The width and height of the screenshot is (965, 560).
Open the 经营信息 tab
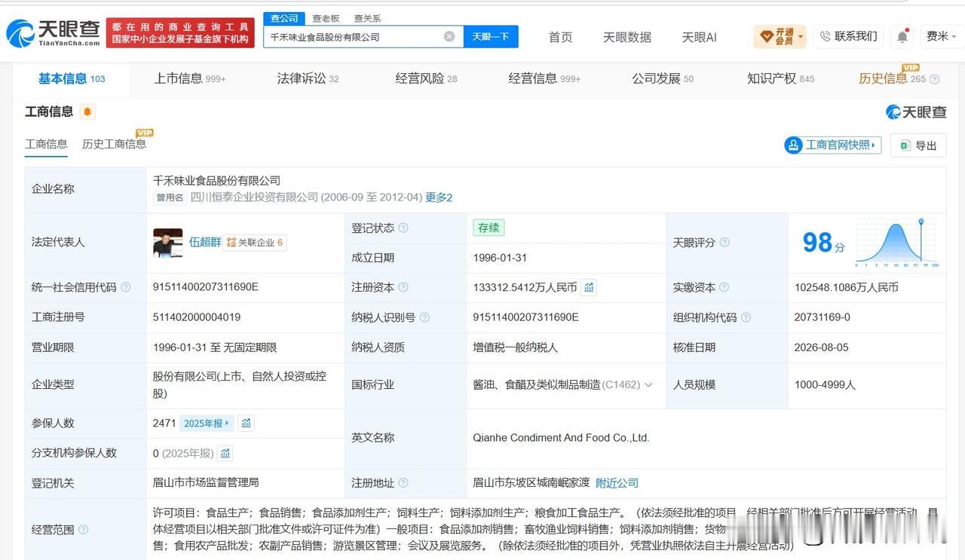(544, 78)
